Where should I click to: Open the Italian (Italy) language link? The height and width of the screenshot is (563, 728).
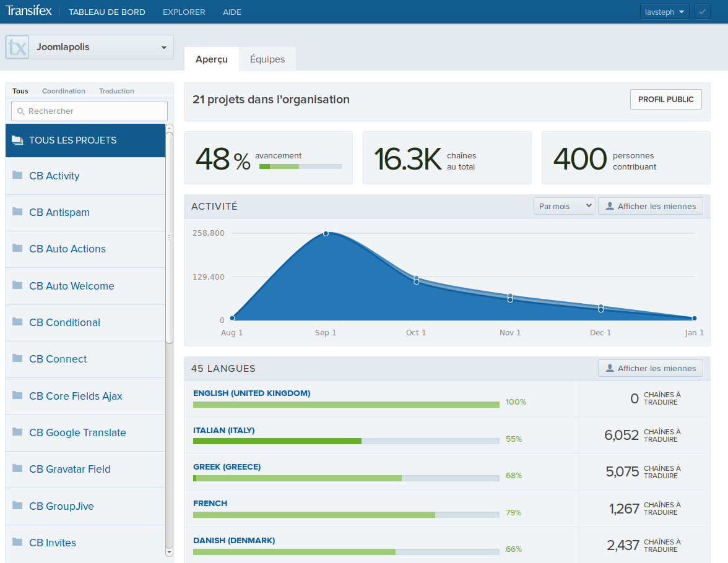(x=223, y=430)
